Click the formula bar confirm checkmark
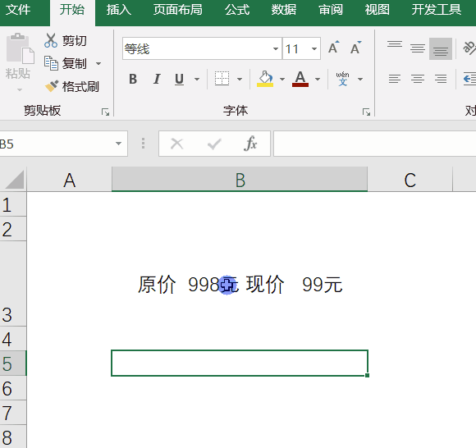This screenshot has width=476, height=448. pos(214,144)
